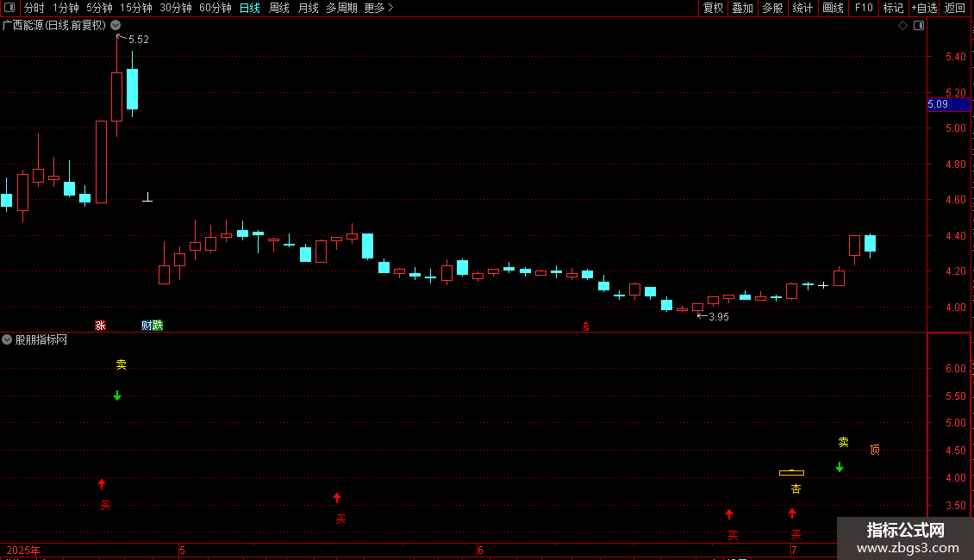
Task: Click the 4.00 label on main price axis
Action: (x=955, y=308)
